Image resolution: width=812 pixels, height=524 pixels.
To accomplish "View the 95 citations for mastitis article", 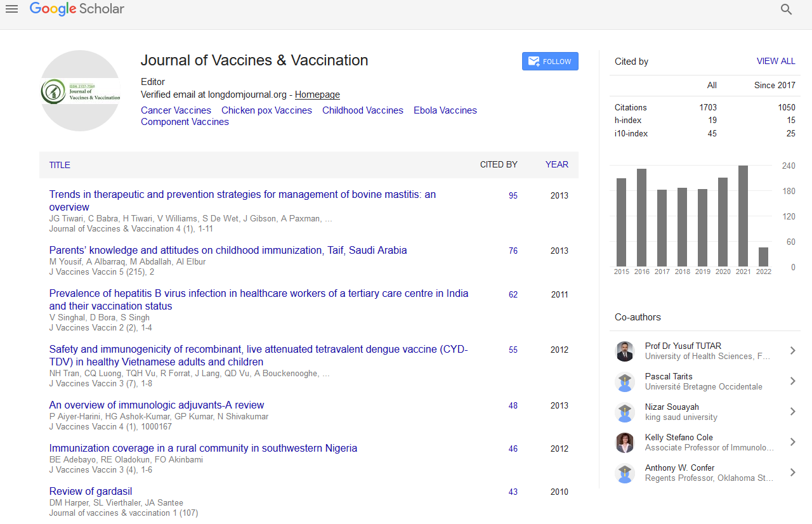I will click(513, 196).
